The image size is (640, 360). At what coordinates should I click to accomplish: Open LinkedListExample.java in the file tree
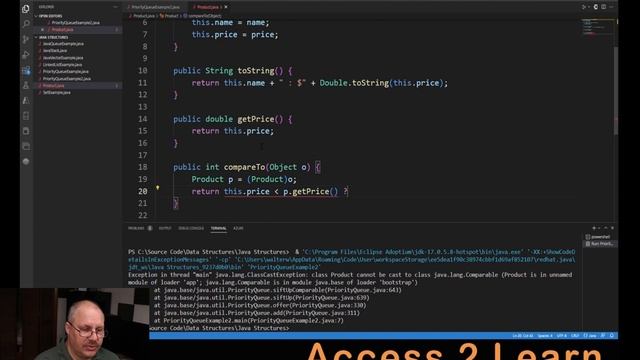click(62, 64)
